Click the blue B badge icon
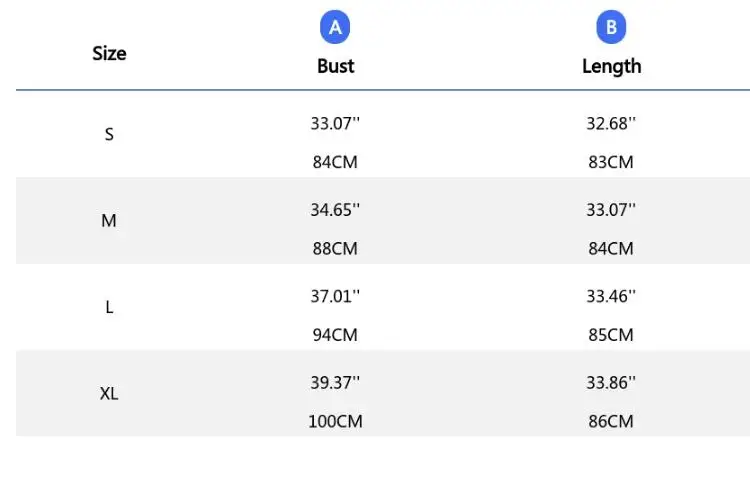 pyautogui.click(x=611, y=27)
